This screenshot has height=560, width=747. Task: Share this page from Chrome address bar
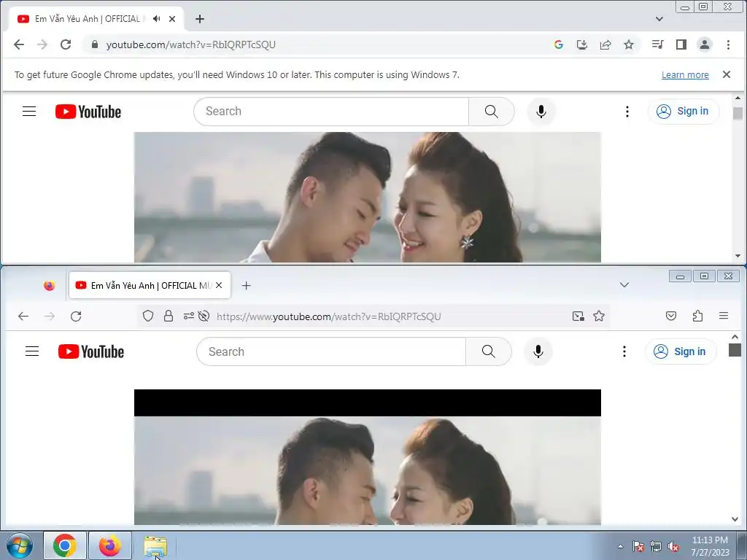(x=605, y=44)
